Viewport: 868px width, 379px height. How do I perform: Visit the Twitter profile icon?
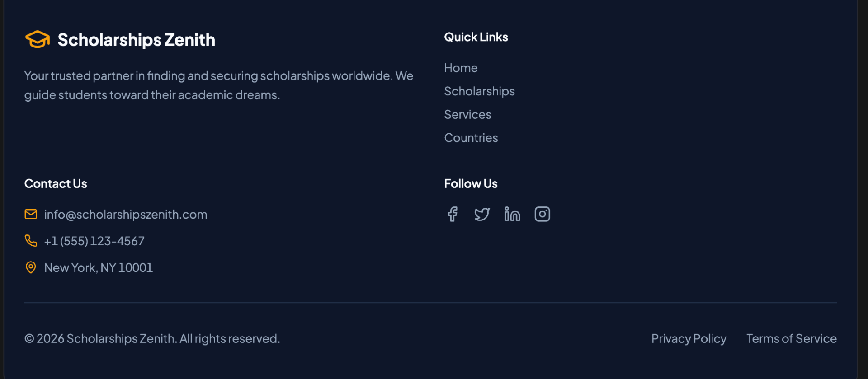482,214
